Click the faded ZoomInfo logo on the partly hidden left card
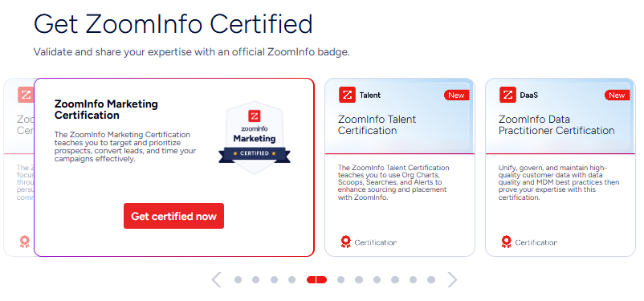 [26, 95]
